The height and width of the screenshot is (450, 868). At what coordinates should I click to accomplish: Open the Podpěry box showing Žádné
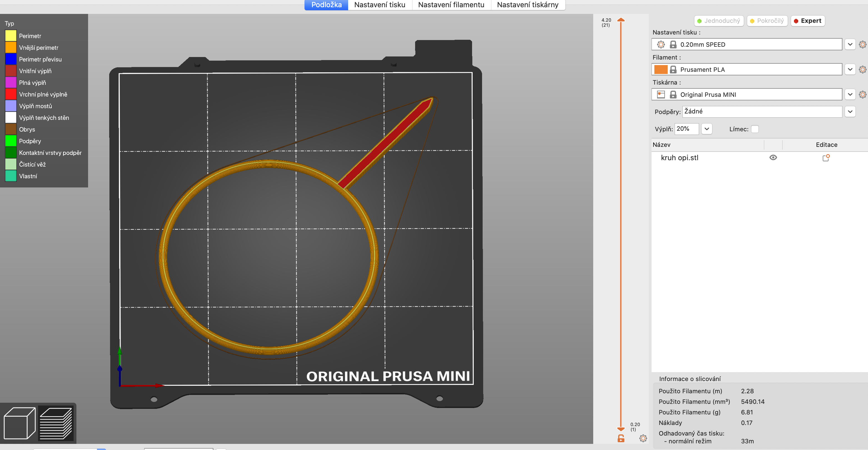(x=762, y=112)
